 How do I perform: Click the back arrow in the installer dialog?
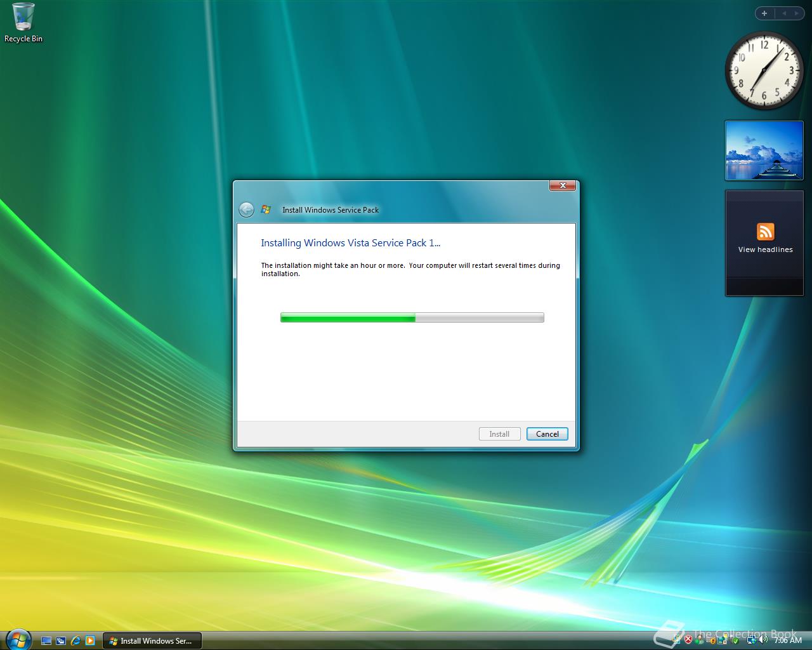(246, 209)
